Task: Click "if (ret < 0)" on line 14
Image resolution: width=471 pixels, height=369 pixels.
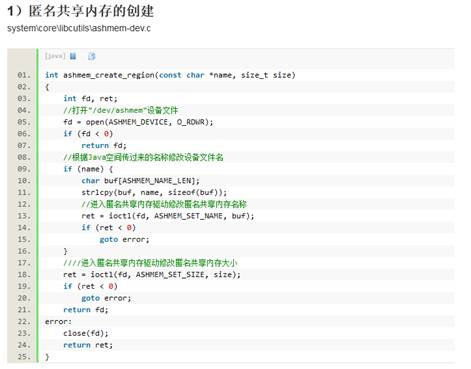Action: point(109,228)
